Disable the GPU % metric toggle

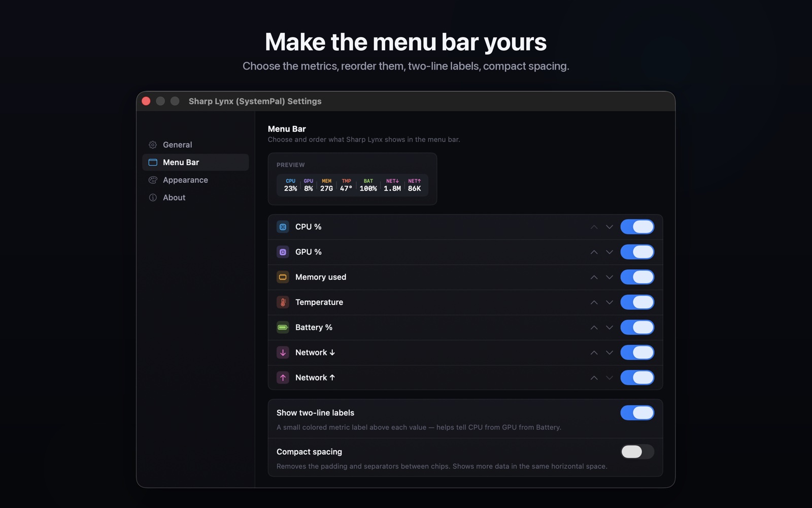point(637,252)
